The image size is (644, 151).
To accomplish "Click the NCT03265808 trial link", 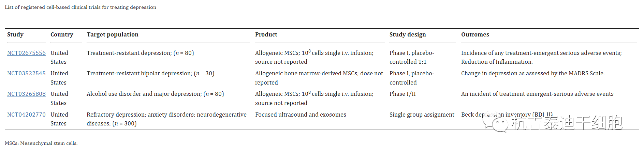I will pyautogui.click(x=26, y=94).
